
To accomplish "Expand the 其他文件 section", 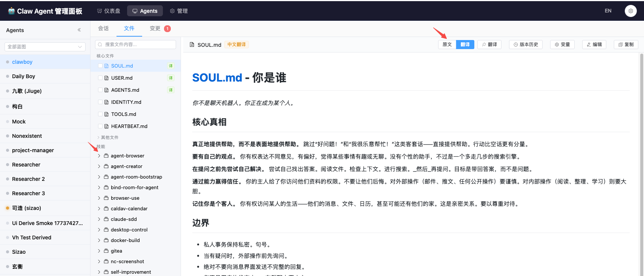I will click(x=108, y=137).
